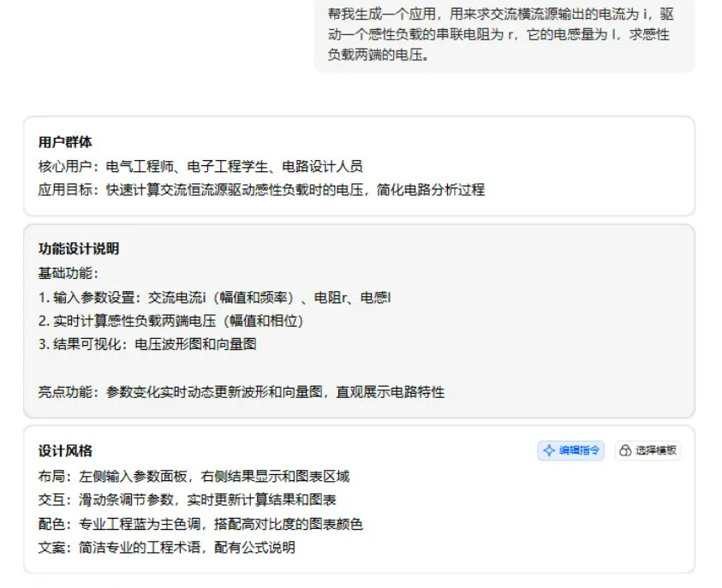Screen dimensions: 722x588
Task: Click the 应用目标 description line
Action: pyautogui.click(x=261, y=189)
